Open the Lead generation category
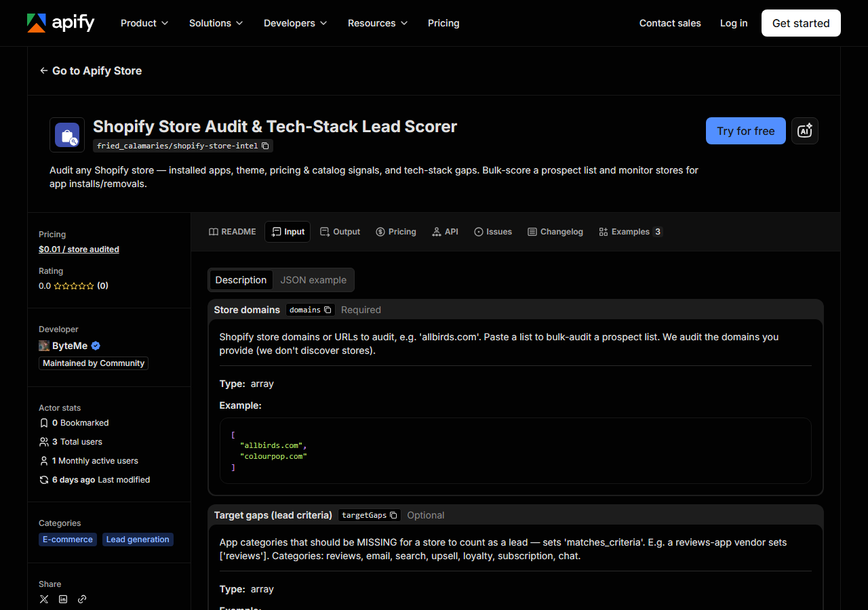Image resolution: width=868 pixels, height=610 pixels. pyautogui.click(x=138, y=540)
